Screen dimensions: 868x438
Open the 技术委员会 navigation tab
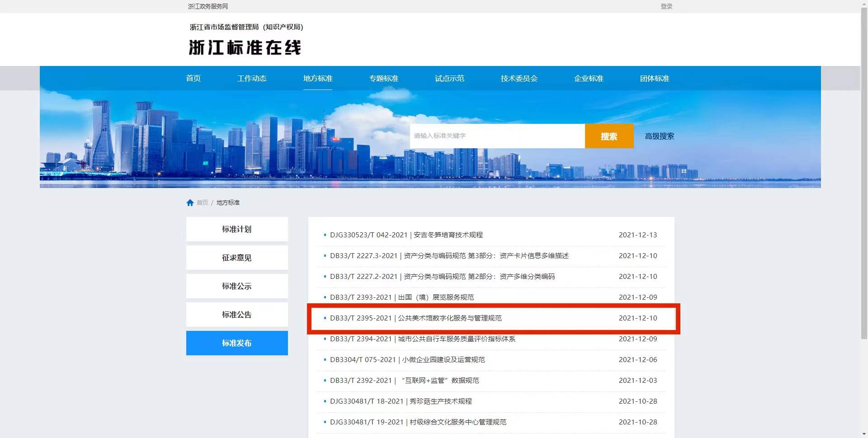pyautogui.click(x=519, y=78)
